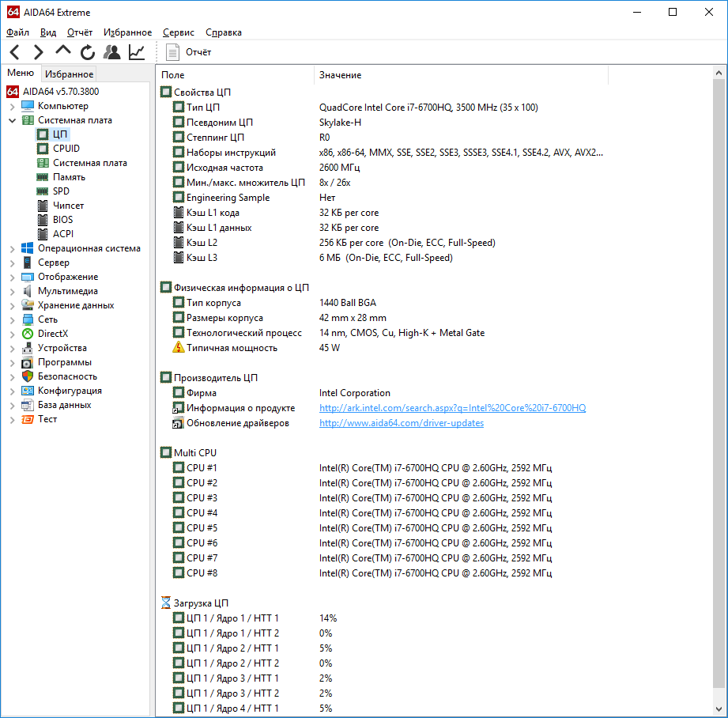
Task: Select the Системная плата child tree item
Action: (x=89, y=163)
